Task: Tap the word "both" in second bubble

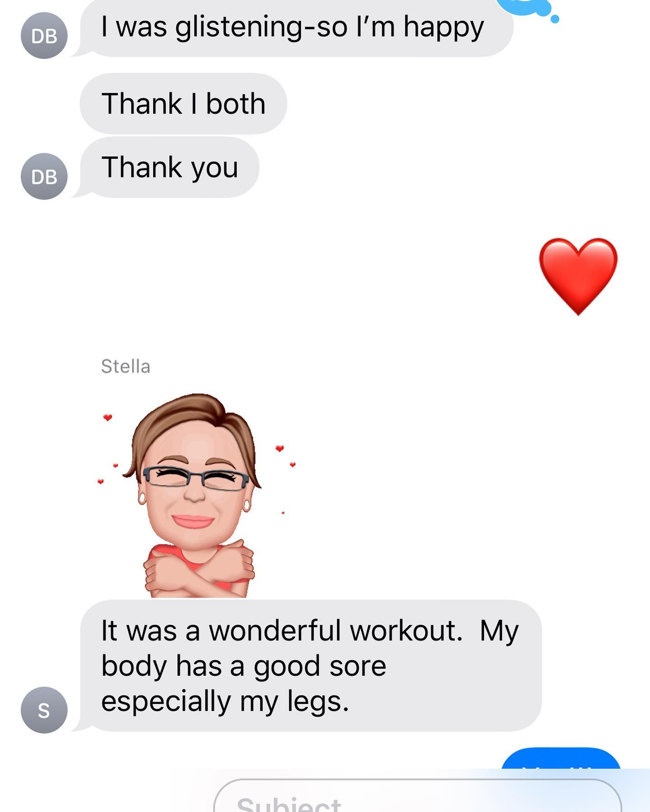Action: point(236,104)
